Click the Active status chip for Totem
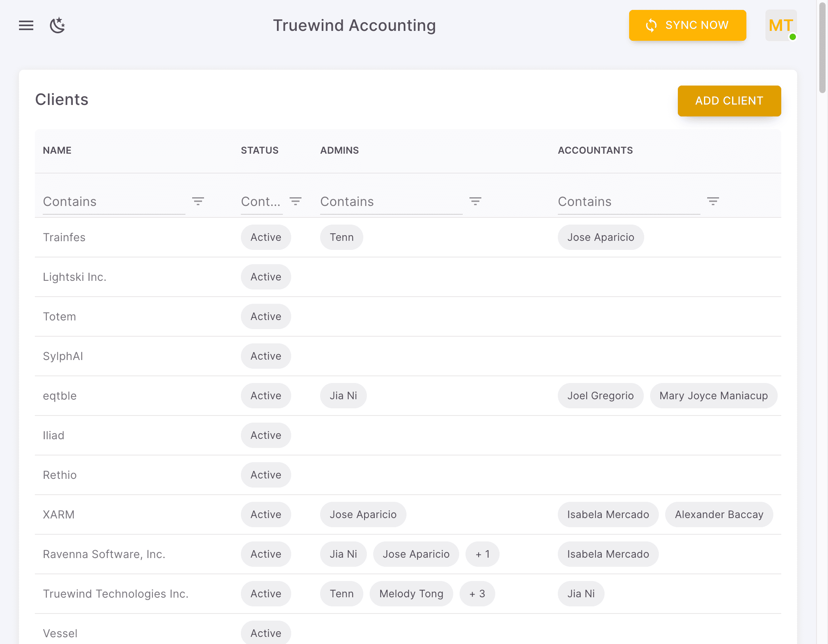This screenshot has width=828, height=644. (x=266, y=316)
